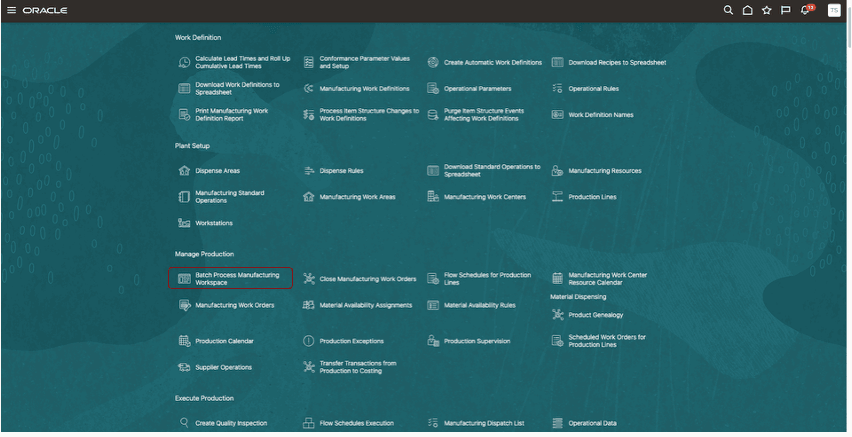
Task: Open Manufacturing Work Center Resource Calendar link
Action: pos(607,279)
